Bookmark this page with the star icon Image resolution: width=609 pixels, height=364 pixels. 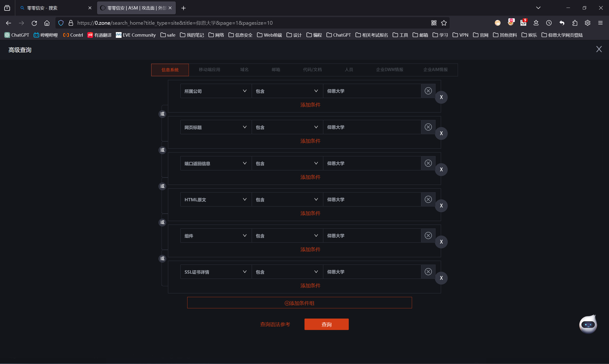pyautogui.click(x=444, y=23)
